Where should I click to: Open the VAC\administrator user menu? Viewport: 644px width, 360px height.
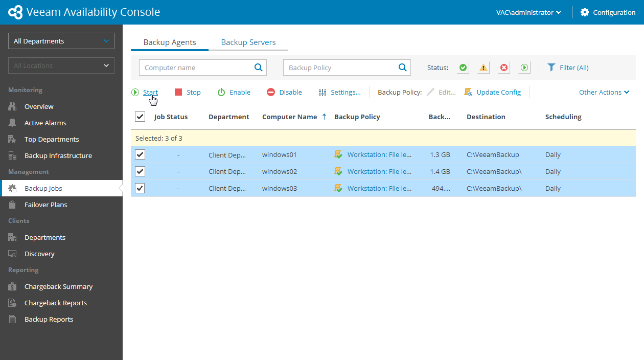(528, 12)
